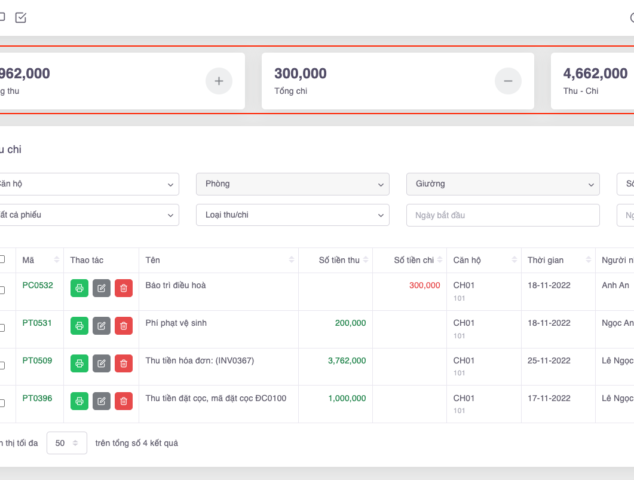Toggle the select-all checkbox in table header

pos(2,259)
